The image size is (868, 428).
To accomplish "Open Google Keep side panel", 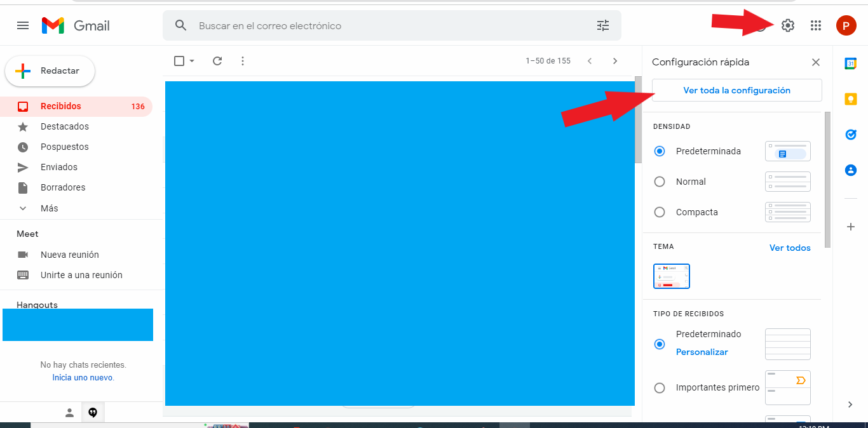I will click(851, 99).
